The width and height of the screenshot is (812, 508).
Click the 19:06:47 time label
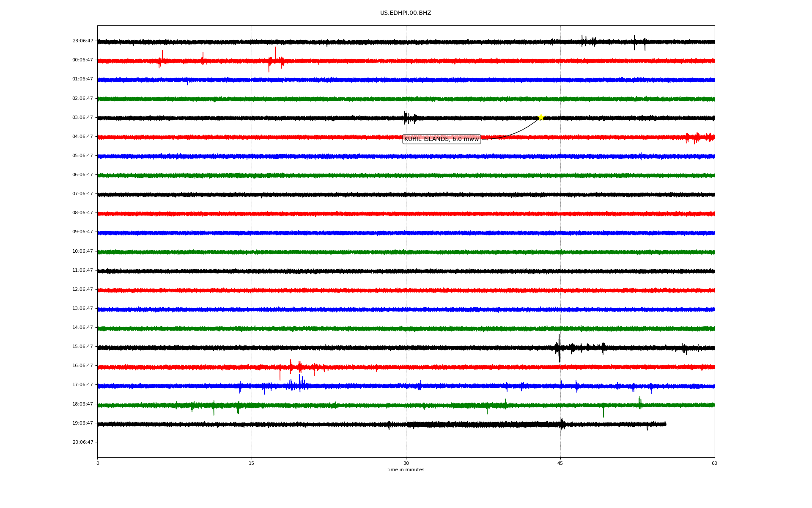[83, 423]
